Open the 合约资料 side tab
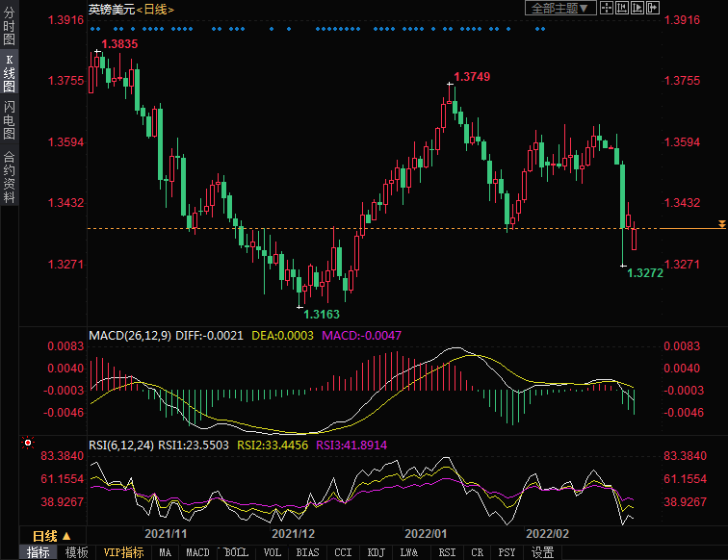Screen dimensions: 728x560 tap(9, 177)
